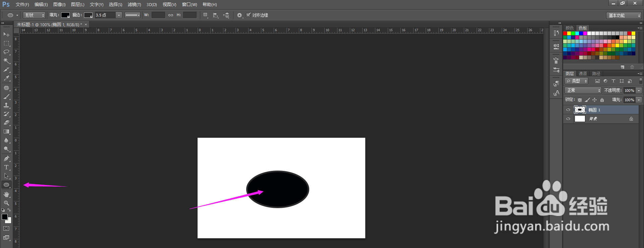Select the Ellipse 1 layer thumbnail
The width and height of the screenshot is (644, 248).
tap(580, 110)
